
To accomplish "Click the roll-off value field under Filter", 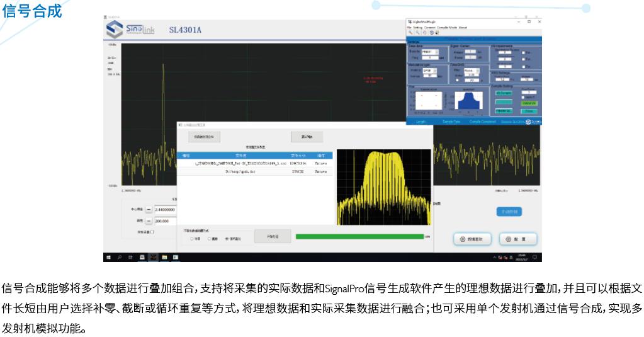I will [x=472, y=75].
